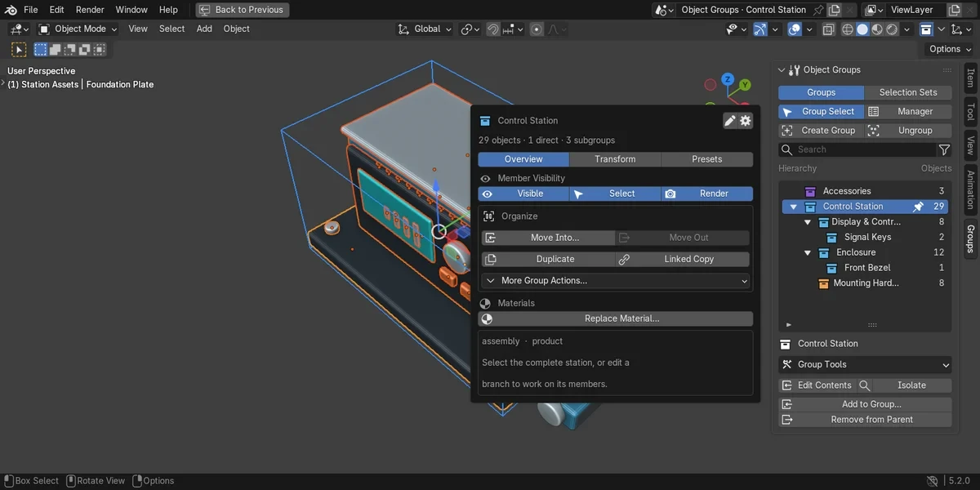
Task: Toggle member Render button
Action: (x=707, y=194)
